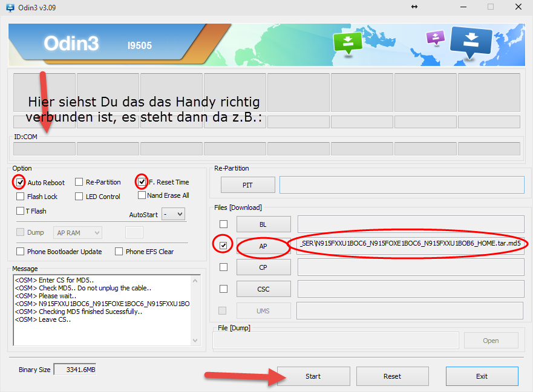Click the BL file button
533x392 pixels.
(263, 224)
